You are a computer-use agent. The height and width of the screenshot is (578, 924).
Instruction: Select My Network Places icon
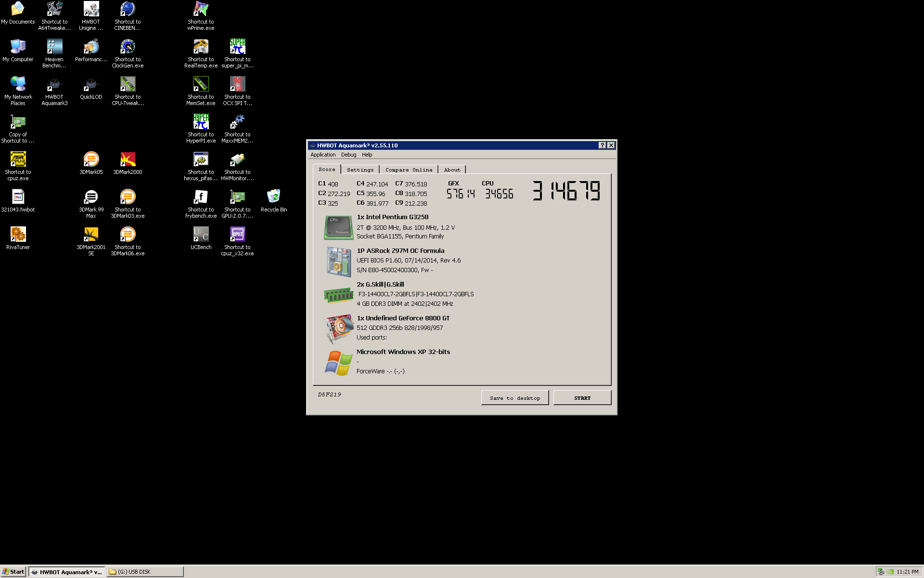point(18,91)
